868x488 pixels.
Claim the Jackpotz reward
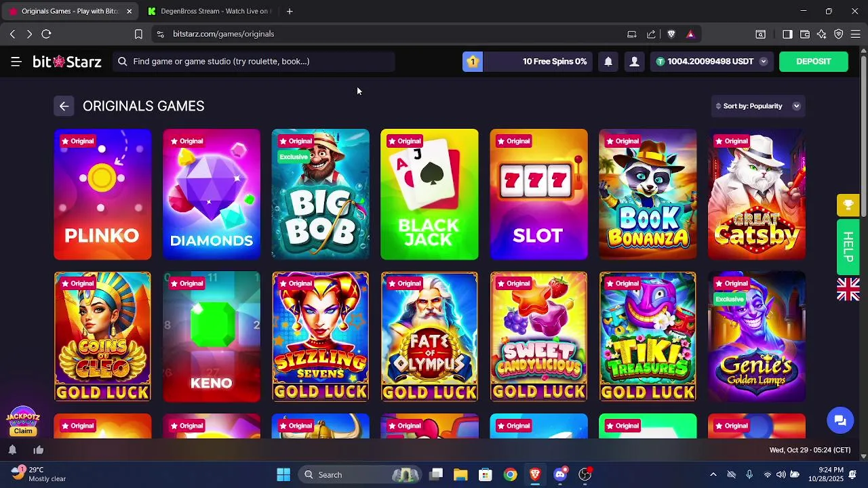(23, 431)
